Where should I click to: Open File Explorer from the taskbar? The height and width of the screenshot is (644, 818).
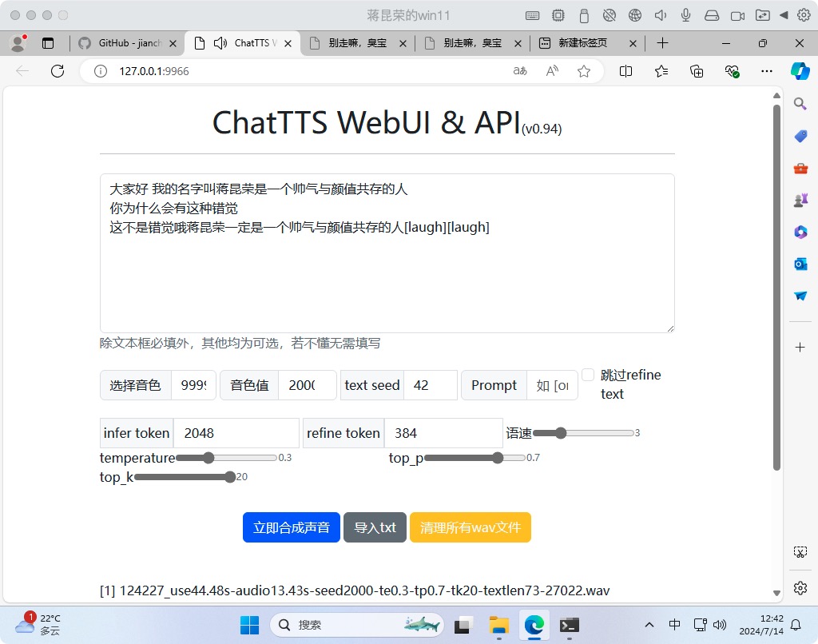[x=498, y=625]
